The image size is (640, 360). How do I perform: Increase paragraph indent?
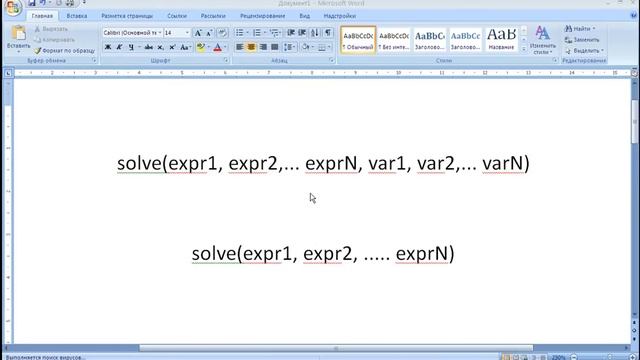click(302, 33)
